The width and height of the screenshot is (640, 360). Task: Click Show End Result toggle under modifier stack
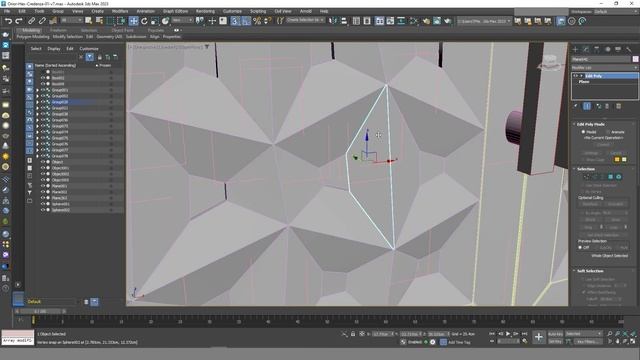587,106
